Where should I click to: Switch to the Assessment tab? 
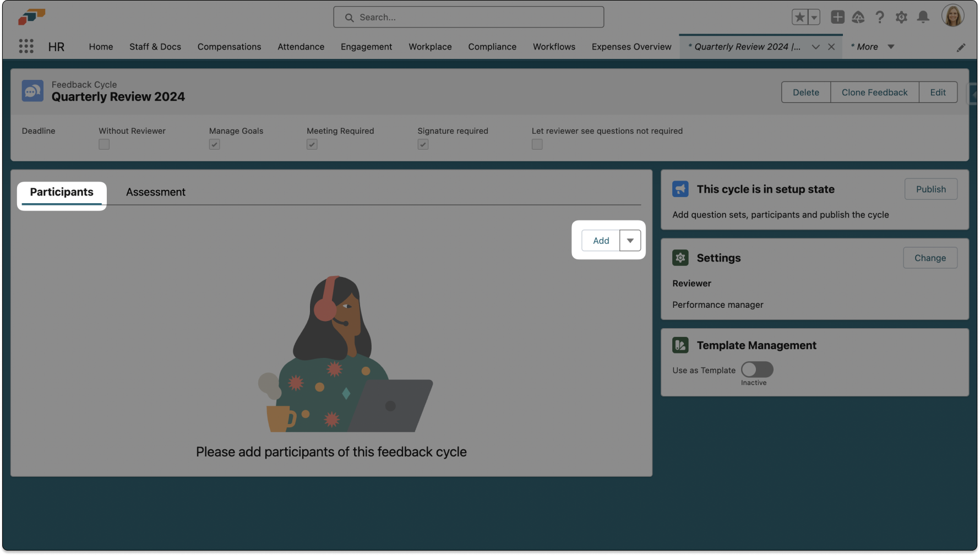pyautogui.click(x=156, y=192)
